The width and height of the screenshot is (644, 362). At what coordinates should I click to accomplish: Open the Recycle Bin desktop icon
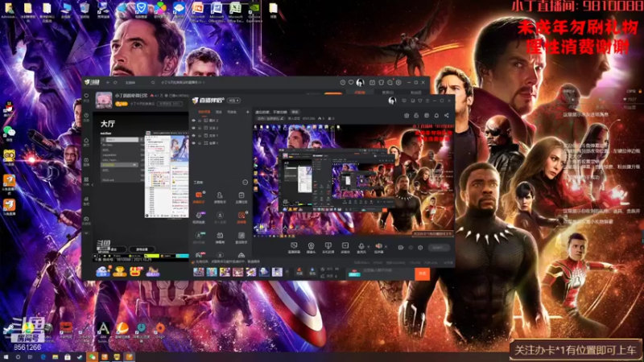(85, 10)
